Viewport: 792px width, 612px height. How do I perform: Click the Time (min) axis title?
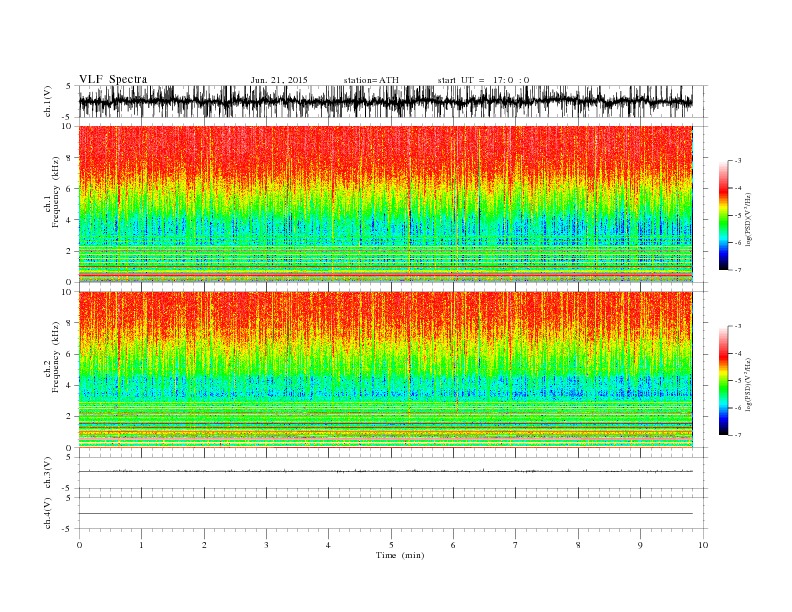click(400, 555)
